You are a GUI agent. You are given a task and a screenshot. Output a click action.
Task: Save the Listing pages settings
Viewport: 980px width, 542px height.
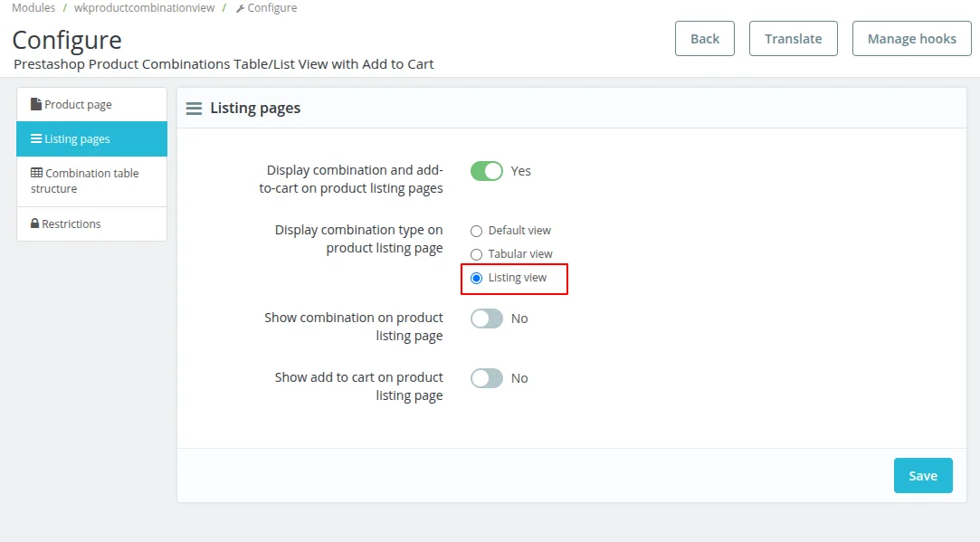pyautogui.click(x=923, y=475)
